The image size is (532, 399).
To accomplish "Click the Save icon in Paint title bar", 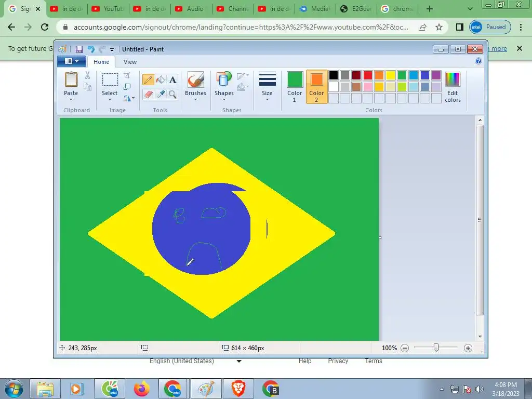I will 79,49.
